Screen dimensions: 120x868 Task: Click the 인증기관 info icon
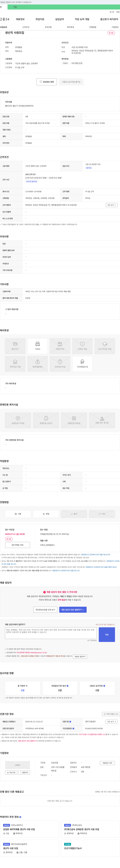(70, 722)
